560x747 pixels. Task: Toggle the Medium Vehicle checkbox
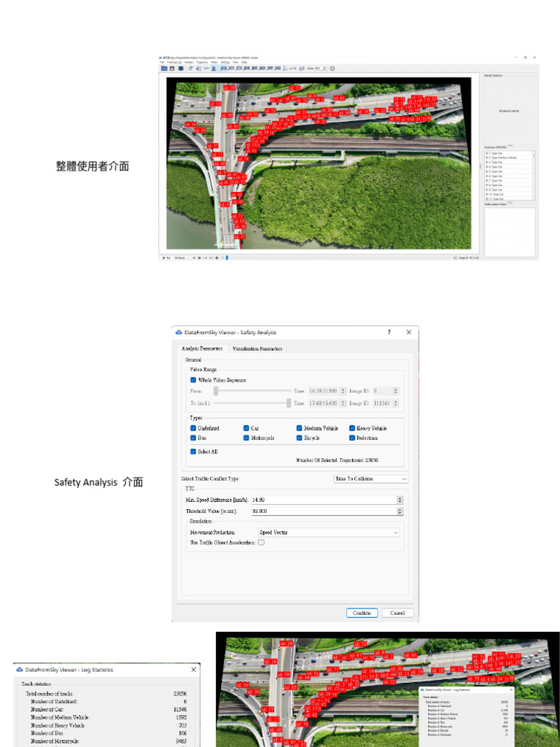tap(300, 427)
